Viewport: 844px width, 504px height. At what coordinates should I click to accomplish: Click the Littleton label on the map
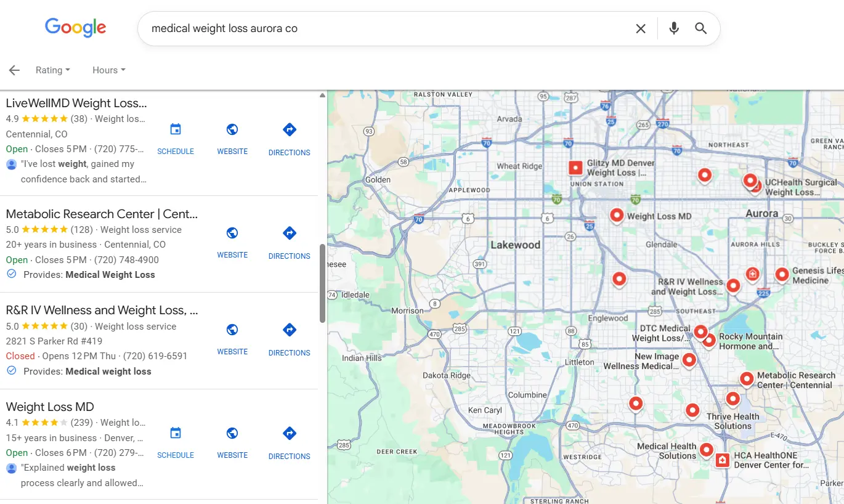point(579,362)
